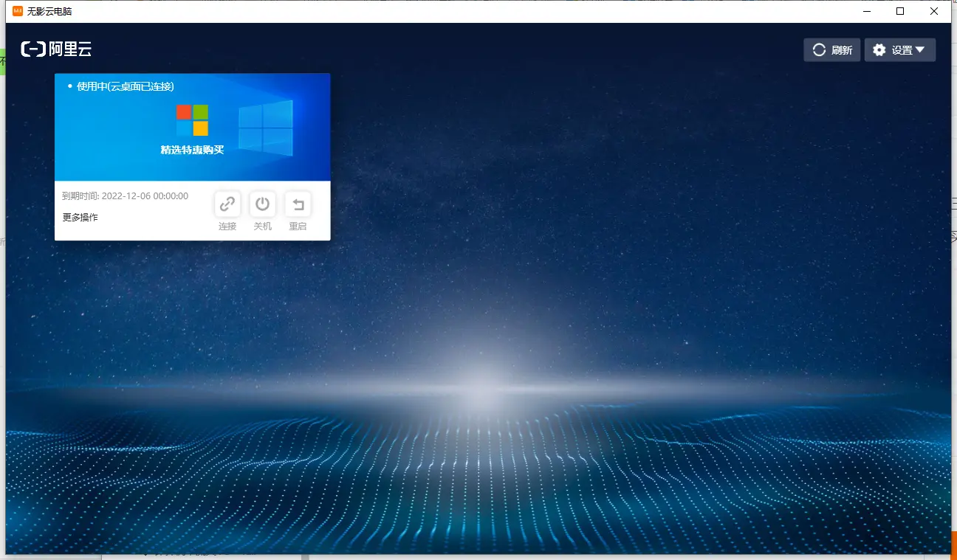Screen dimensions: 957x560
Task: Click the 更多操作 link
Action: pyautogui.click(x=80, y=217)
